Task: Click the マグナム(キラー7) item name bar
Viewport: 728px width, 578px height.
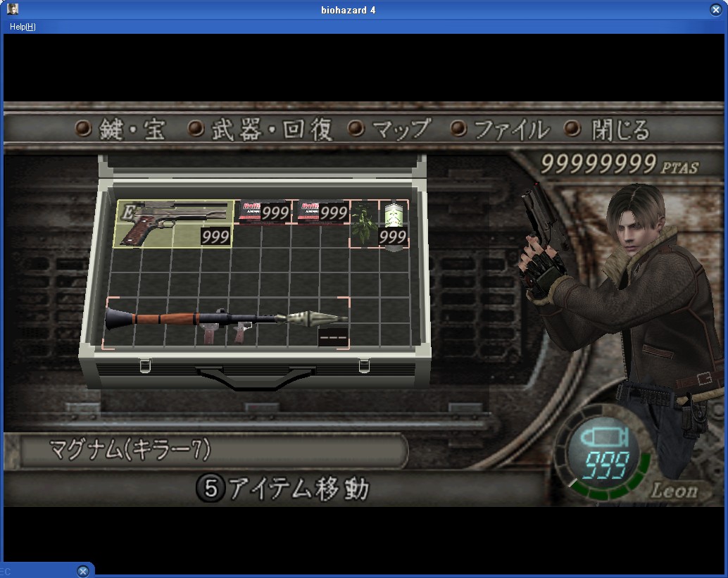Action: (211, 450)
